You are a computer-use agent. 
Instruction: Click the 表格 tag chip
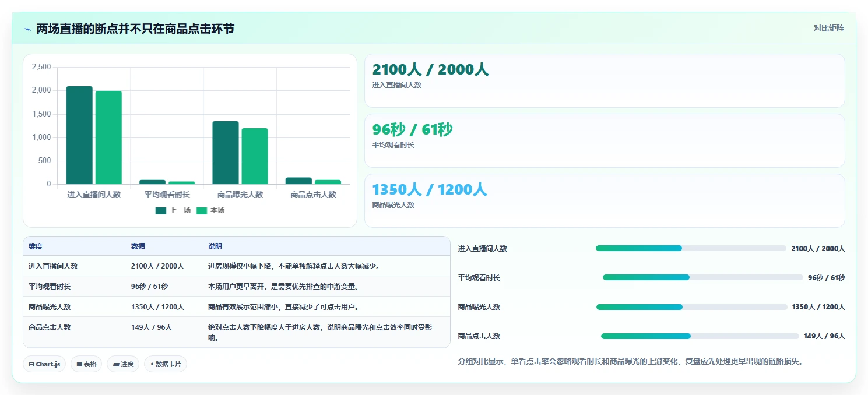point(86,364)
